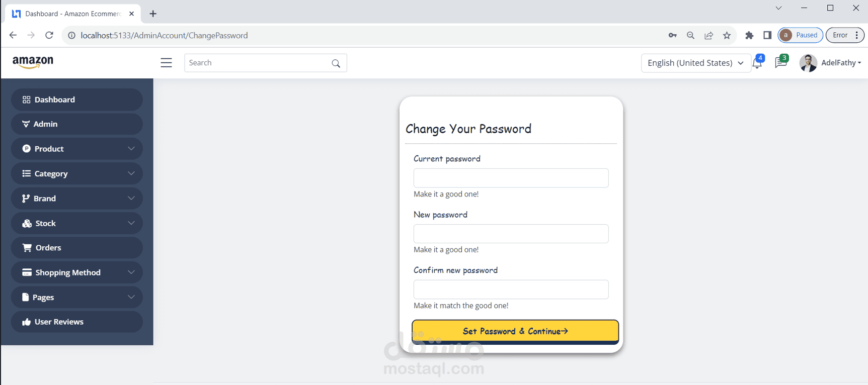Click Set Password & Continue button
The image size is (868, 385).
tap(515, 332)
